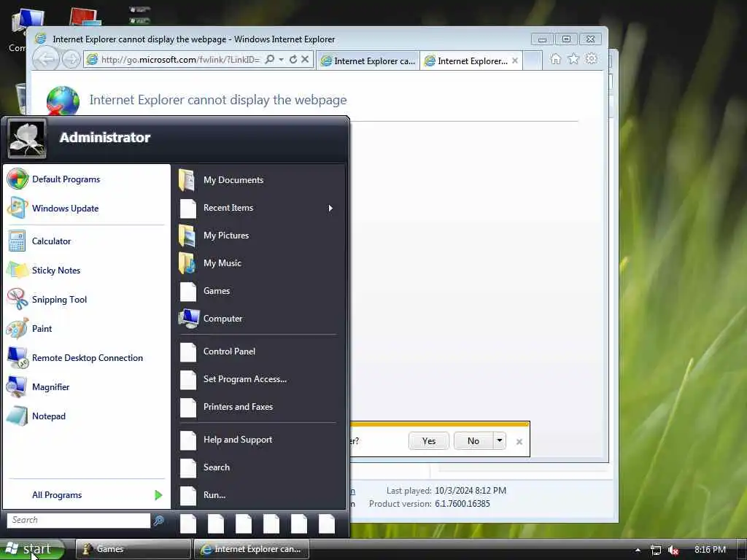The image size is (747, 560).
Task: Switch to Internet Explorer taskbar button
Action: pyautogui.click(x=251, y=549)
